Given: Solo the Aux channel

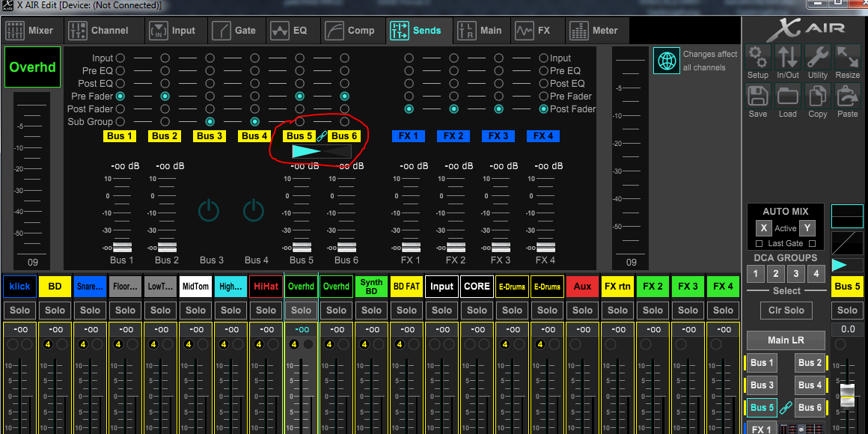Looking at the screenshot, I should tap(582, 311).
